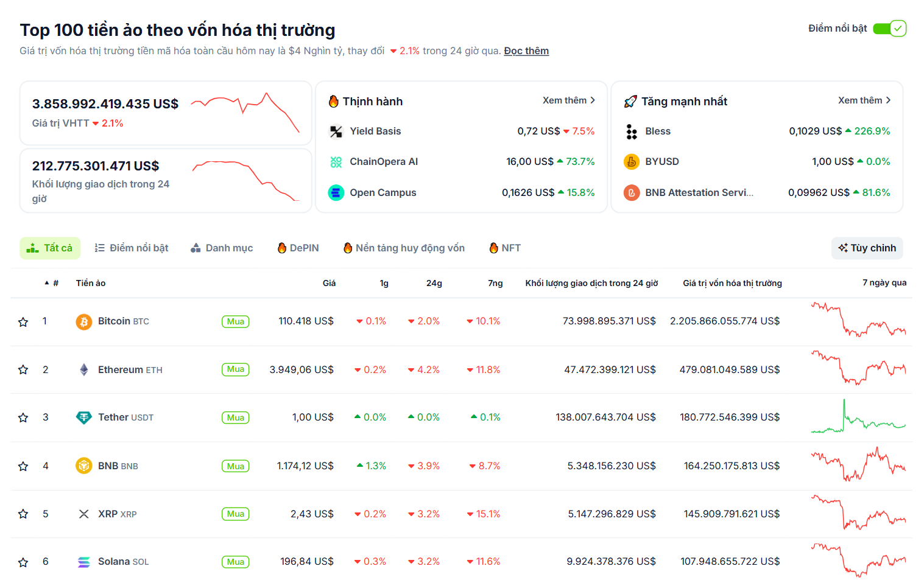This screenshot has width=924, height=580.
Task: Click the Mua button for Ethereum
Action: tap(235, 369)
